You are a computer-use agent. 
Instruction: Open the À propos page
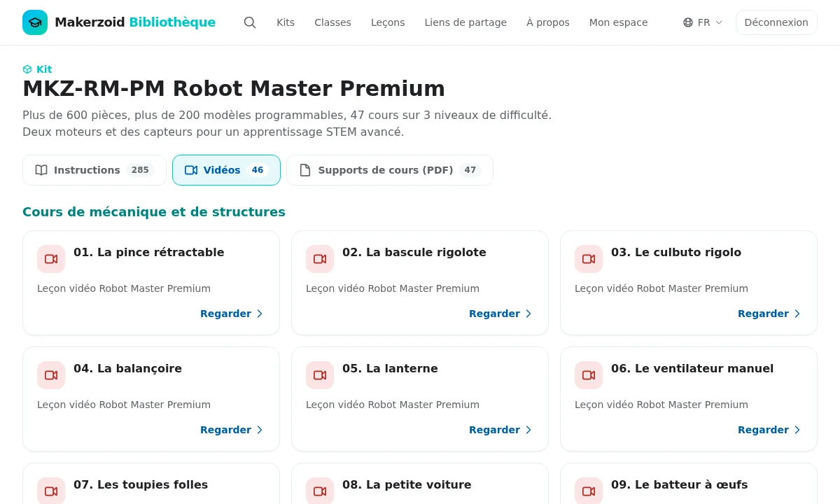click(548, 22)
